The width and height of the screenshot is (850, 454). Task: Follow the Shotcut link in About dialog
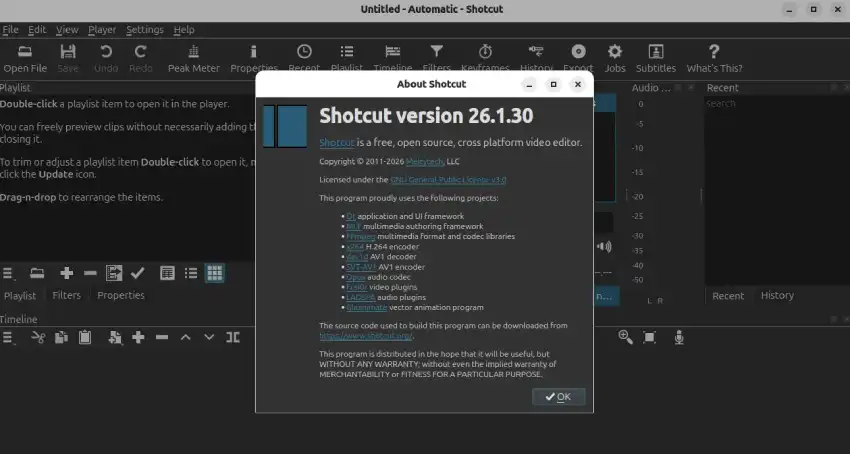tap(337, 143)
